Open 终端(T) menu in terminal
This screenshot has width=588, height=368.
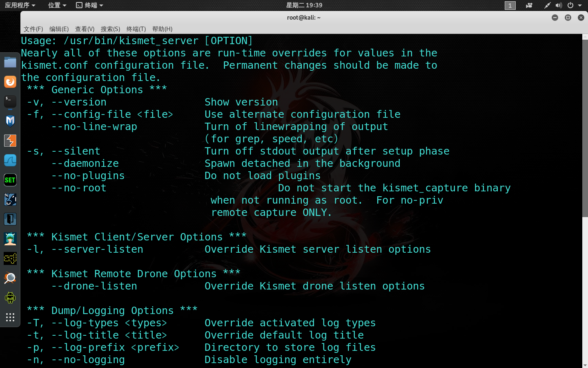(x=136, y=29)
